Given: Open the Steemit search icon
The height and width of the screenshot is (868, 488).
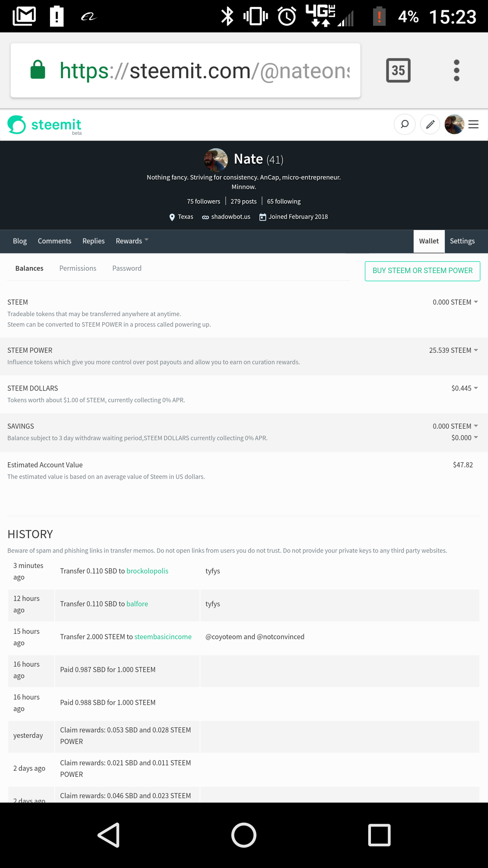Looking at the screenshot, I should coord(405,124).
